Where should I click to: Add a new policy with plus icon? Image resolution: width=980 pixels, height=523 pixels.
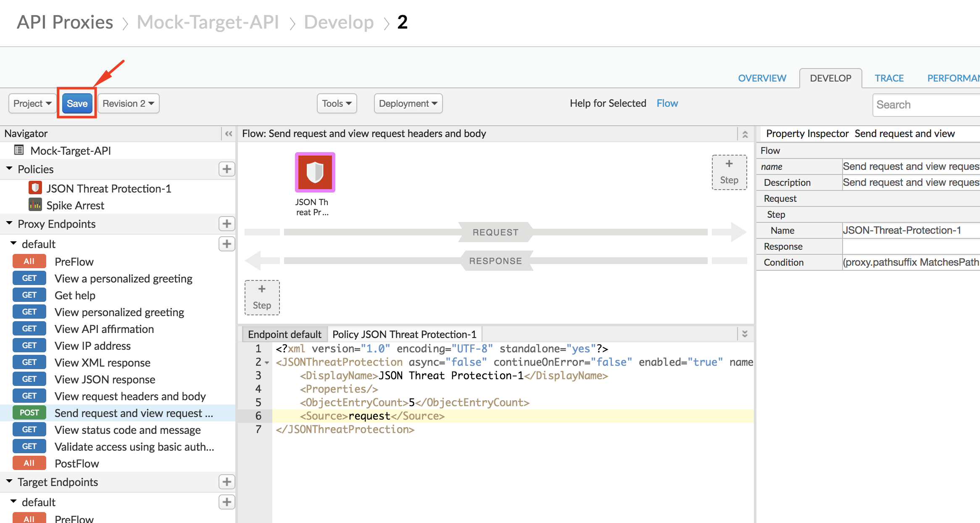click(x=227, y=169)
